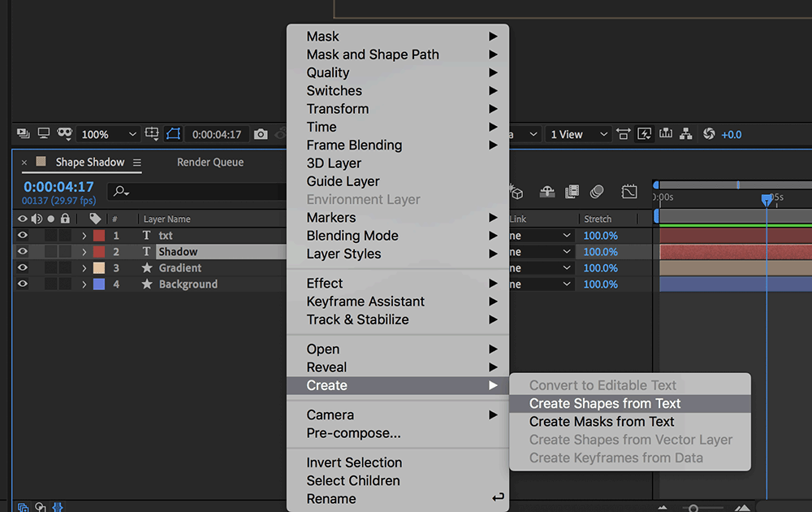The image size is (812, 512).
Task: Open the Composition Flowchart icon
Action: (685, 134)
